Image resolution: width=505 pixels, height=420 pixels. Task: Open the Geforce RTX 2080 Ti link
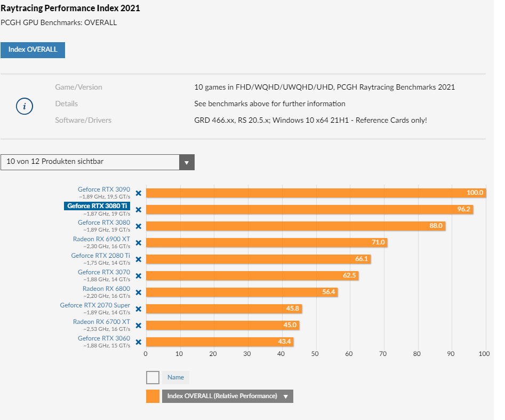coord(100,255)
